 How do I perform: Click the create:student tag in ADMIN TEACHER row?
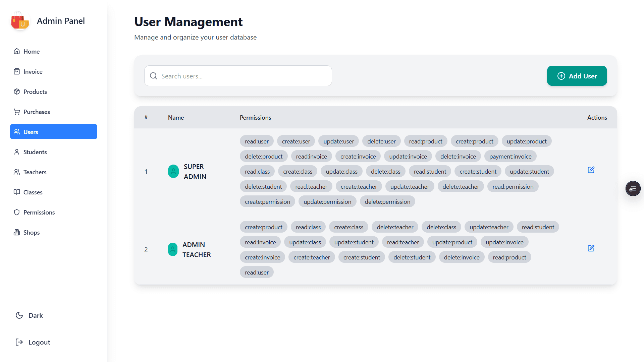(x=362, y=257)
